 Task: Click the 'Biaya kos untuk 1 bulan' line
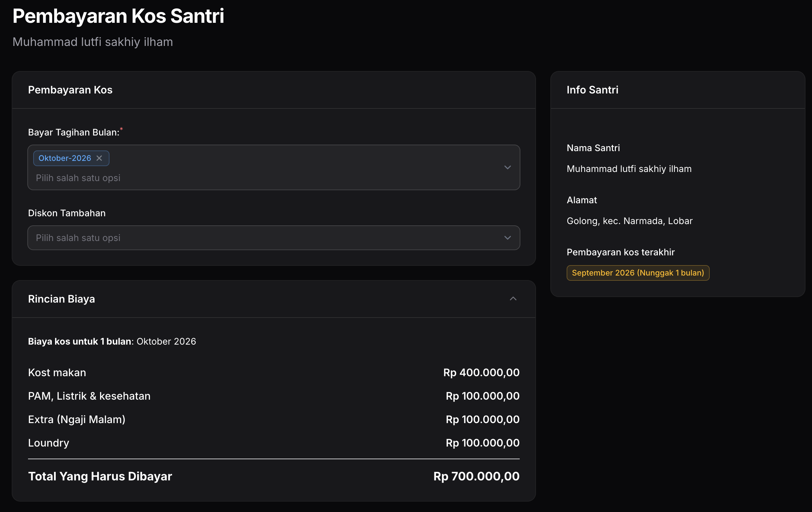click(x=112, y=341)
